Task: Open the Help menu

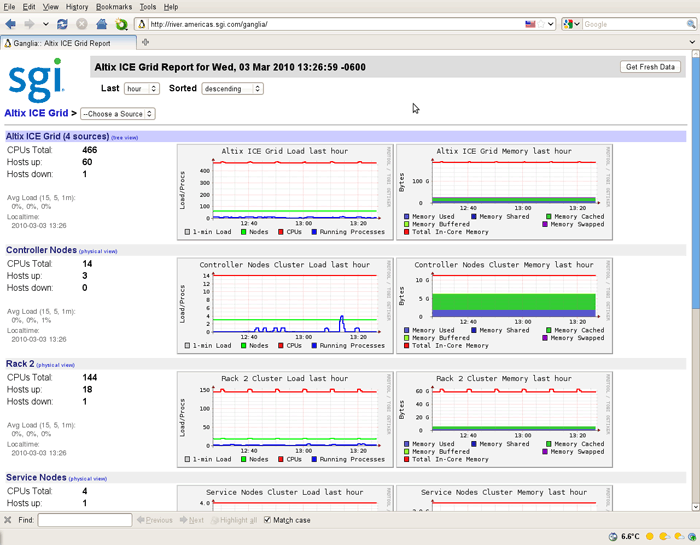Action: click(171, 7)
